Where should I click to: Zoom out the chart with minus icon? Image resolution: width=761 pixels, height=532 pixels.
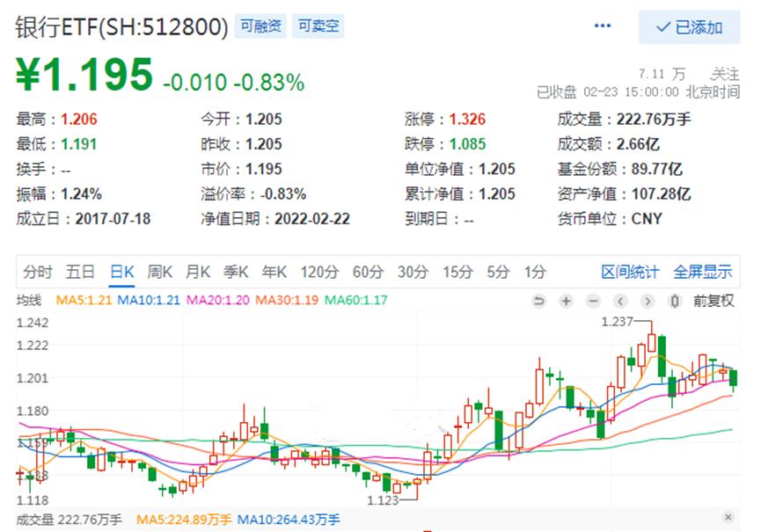[593, 301]
